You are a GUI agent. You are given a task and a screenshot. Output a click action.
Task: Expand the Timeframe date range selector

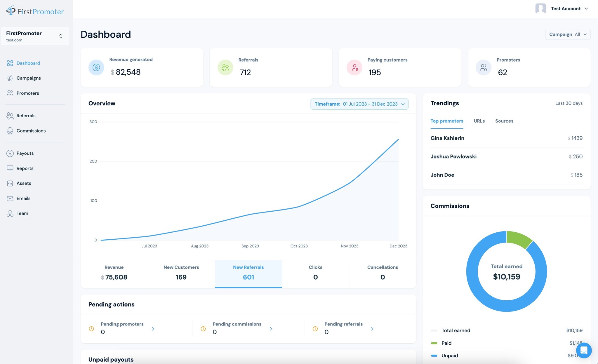click(359, 104)
